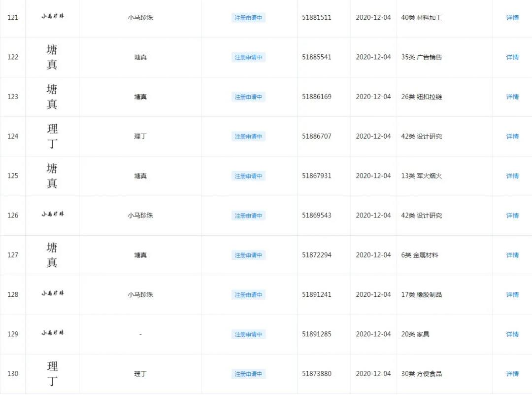Click 注册申请中 status badge in row 123

[x=248, y=97]
